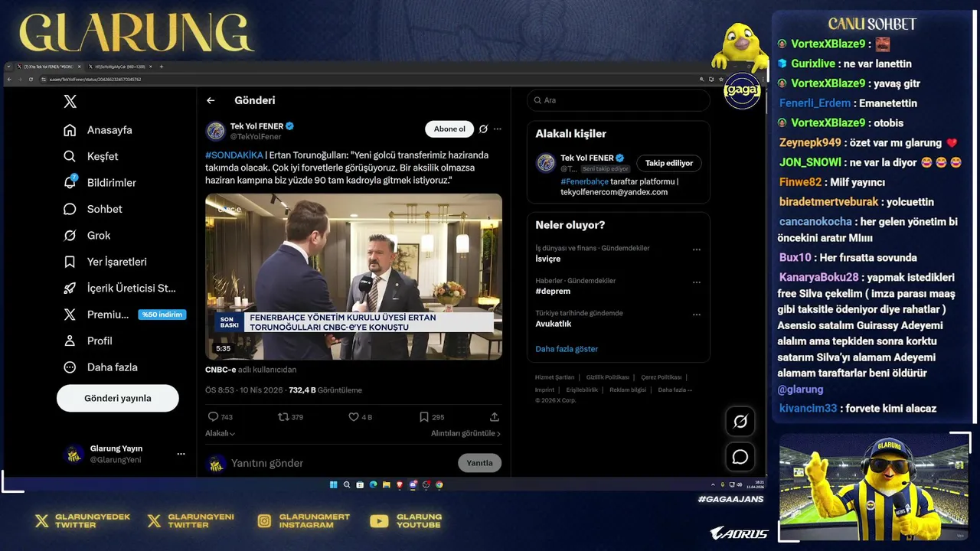980x551 pixels.
Task: Open Sohbet in the X sidebar
Action: [93, 209]
